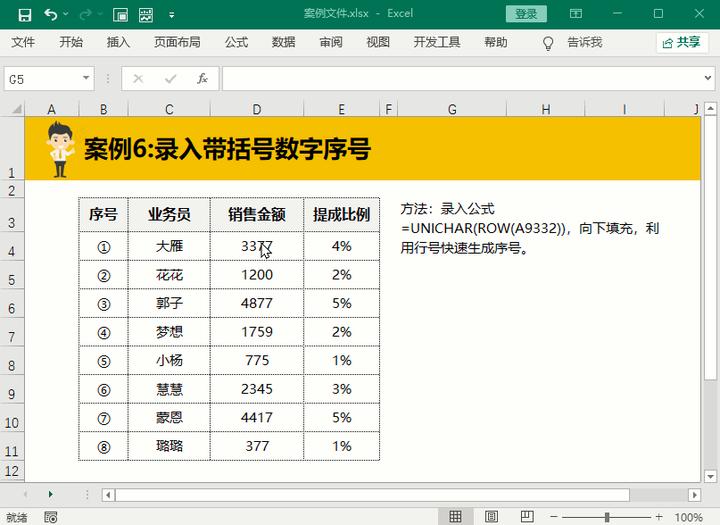Click the 销售金额 header cell
Screen dimensions: 720x525
[x=257, y=215]
